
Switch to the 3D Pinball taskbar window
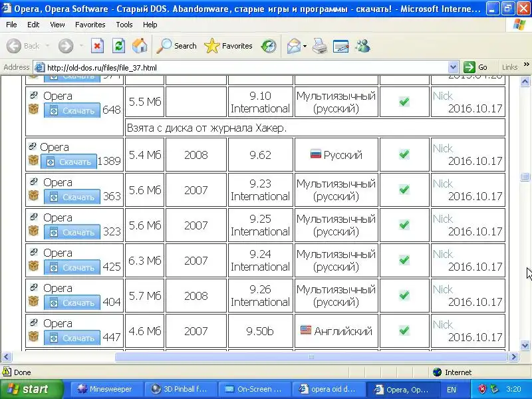pyautogui.click(x=180, y=389)
